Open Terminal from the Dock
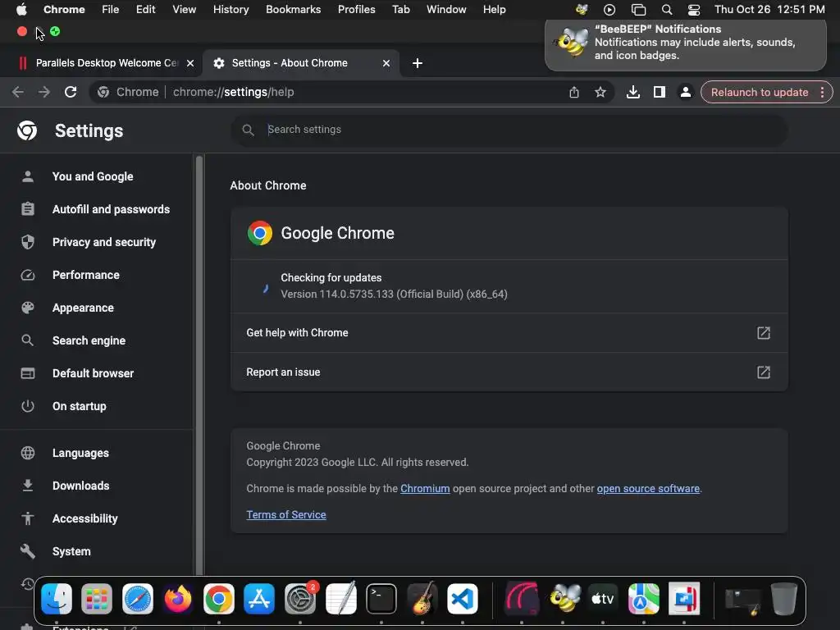This screenshot has height=630, width=840. tap(381, 599)
